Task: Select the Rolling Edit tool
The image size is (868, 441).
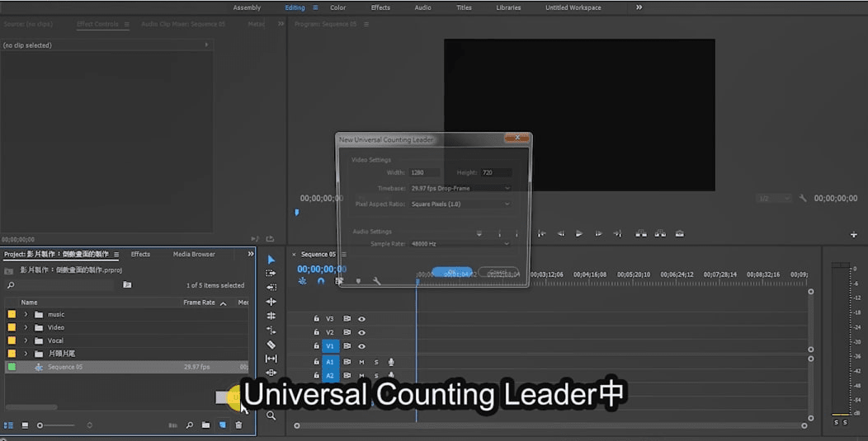Action: tap(271, 316)
